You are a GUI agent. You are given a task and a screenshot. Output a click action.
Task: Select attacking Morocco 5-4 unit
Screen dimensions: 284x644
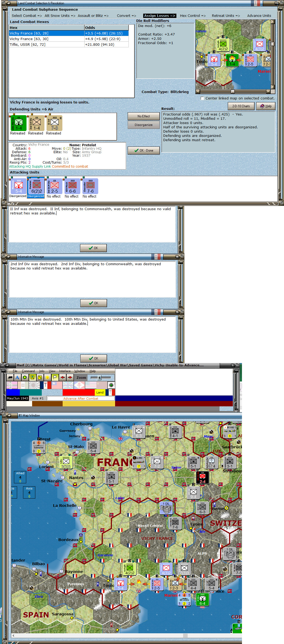(18, 186)
